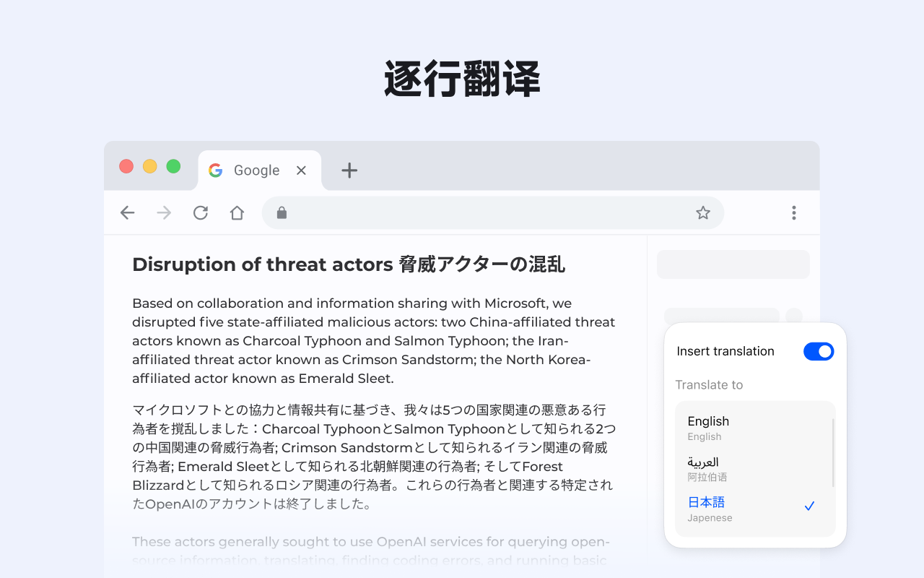Toggle Insert translation off

pos(819,351)
